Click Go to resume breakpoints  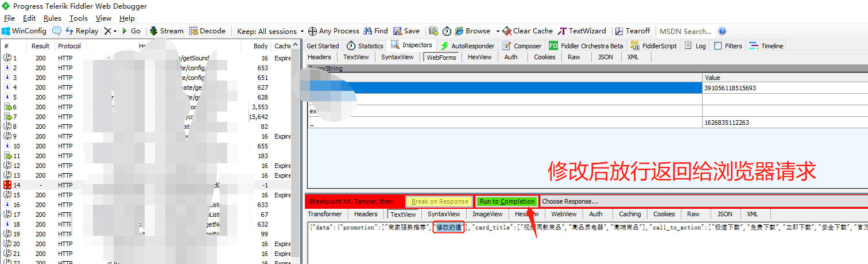point(131,31)
